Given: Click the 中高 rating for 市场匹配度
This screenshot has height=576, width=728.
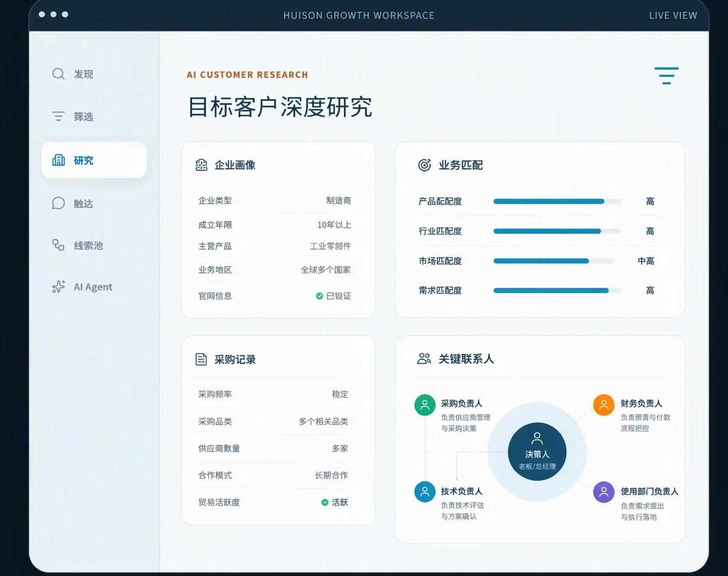Looking at the screenshot, I should click(x=646, y=261).
